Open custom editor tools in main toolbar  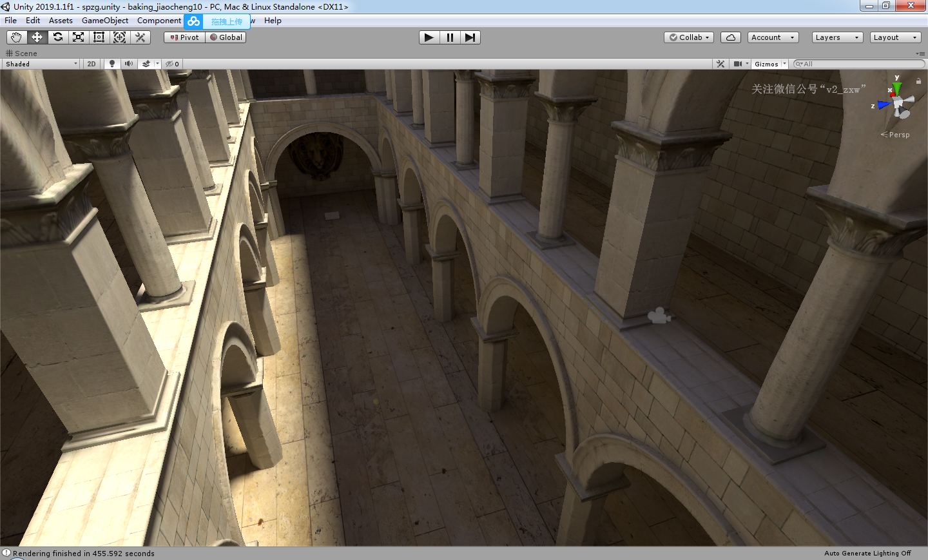pyautogui.click(x=140, y=37)
